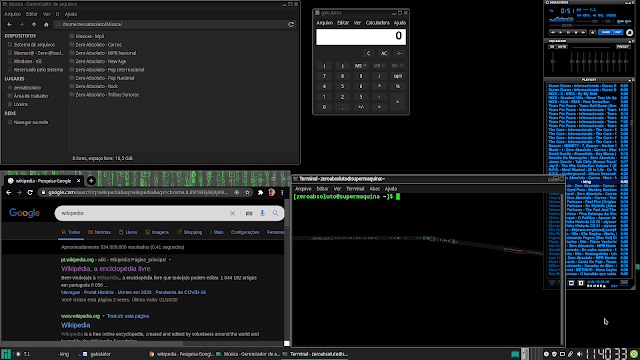
Task: Switch to the Imagens tab in Google
Action: tap(157, 232)
